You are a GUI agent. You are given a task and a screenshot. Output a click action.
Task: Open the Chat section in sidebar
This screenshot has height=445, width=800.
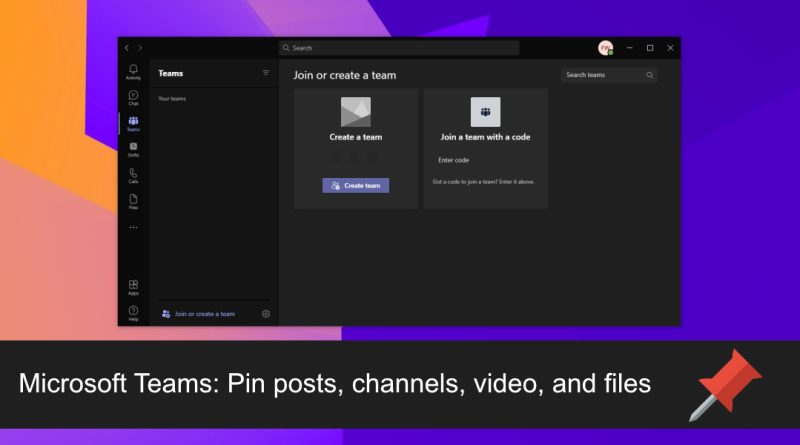click(x=133, y=97)
